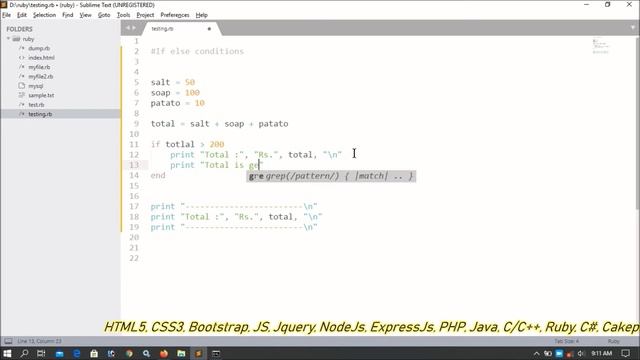Viewport: 640px width, 360px height.
Task: Open the Help menu
Action: pos(202,15)
